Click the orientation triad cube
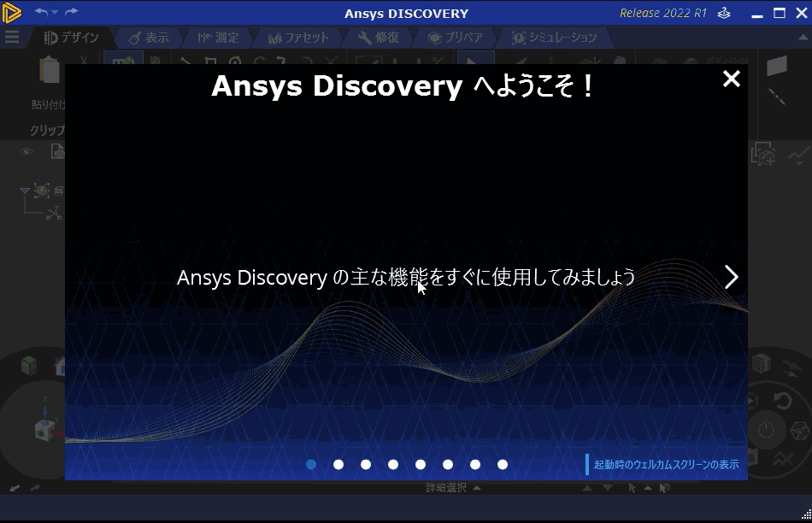 click(x=44, y=430)
